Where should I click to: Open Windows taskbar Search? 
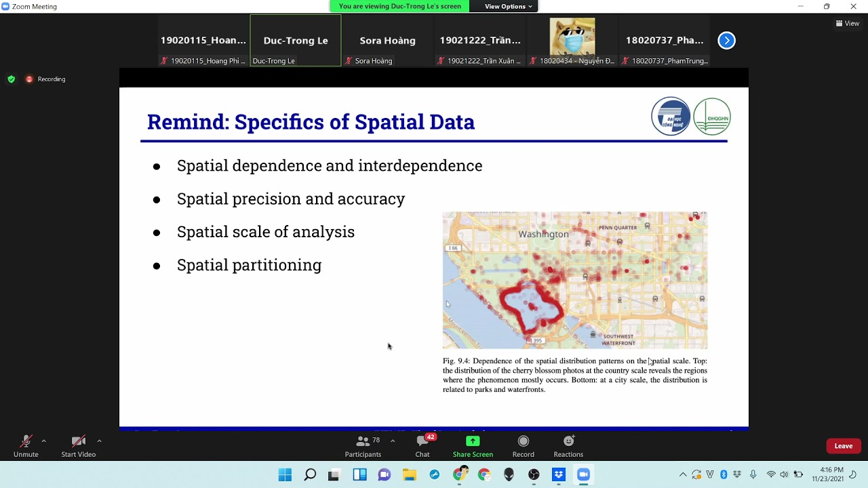pos(310,474)
